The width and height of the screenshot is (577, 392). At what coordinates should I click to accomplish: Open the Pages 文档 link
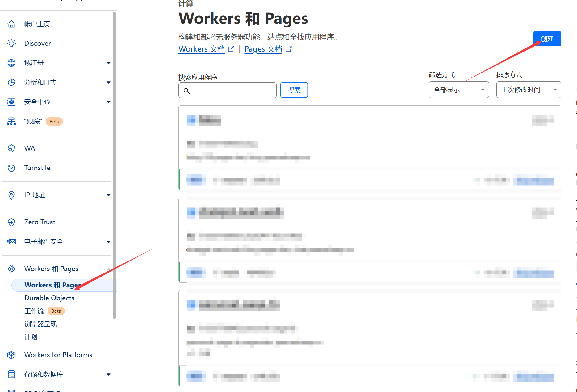click(263, 49)
